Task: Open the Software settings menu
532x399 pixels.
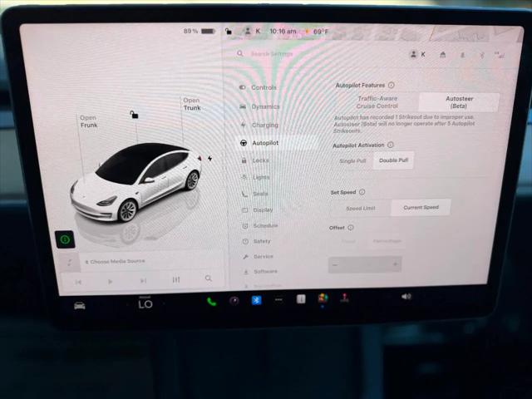Action: point(260,272)
